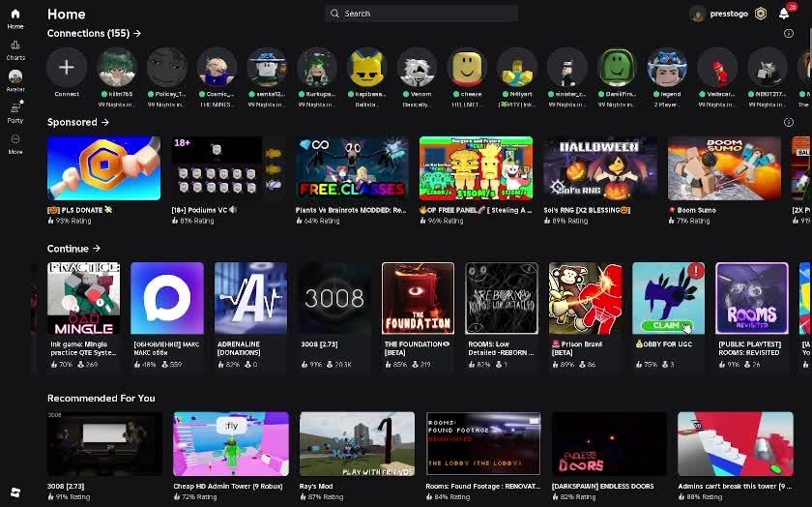Viewport: 812px width, 507px height.
Task: Open the Avatar page in sidebar
Action: 15,80
